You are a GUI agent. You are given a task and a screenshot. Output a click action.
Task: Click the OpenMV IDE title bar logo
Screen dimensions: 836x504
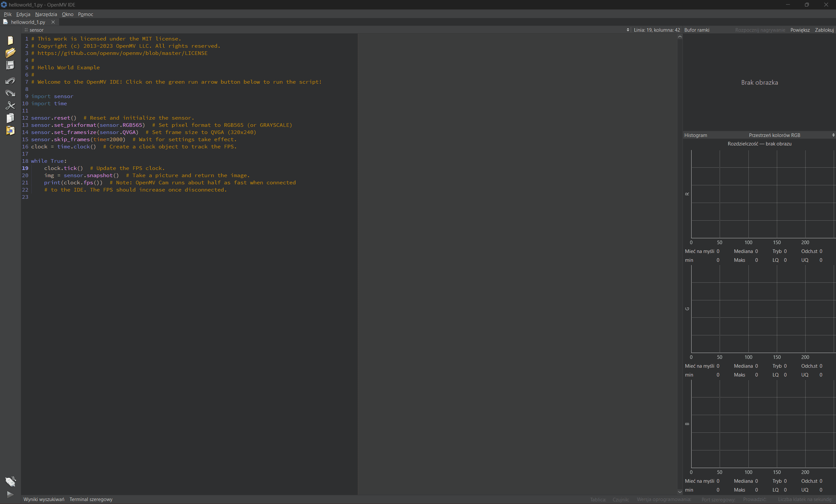pyautogui.click(x=4, y=4)
